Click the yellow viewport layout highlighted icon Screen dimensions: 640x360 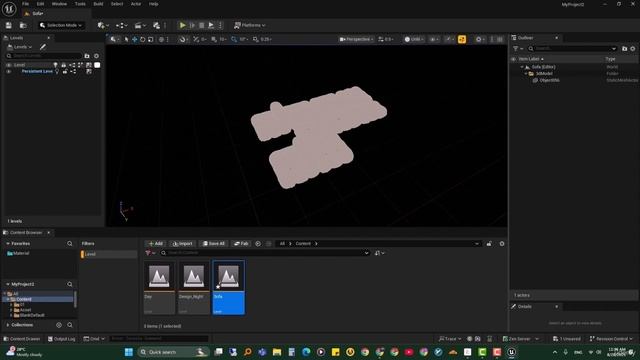point(462,40)
